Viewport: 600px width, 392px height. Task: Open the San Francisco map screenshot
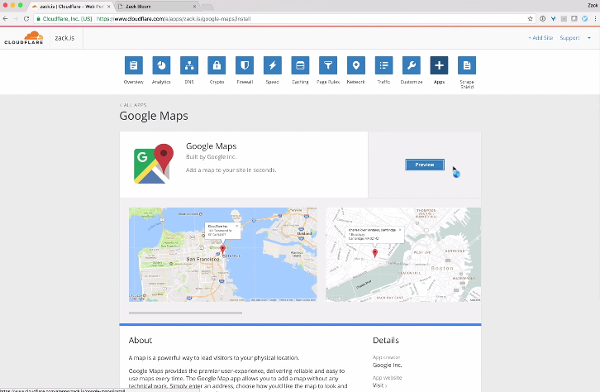223,255
